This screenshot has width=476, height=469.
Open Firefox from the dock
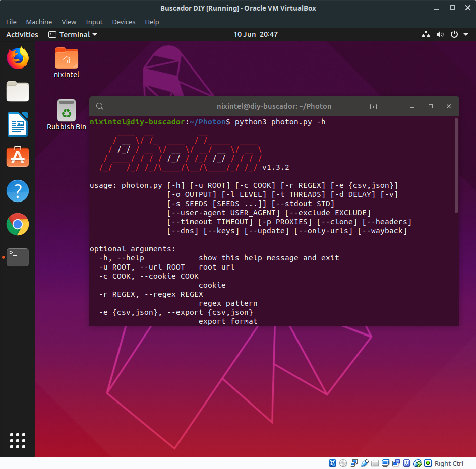pos(18,57)
